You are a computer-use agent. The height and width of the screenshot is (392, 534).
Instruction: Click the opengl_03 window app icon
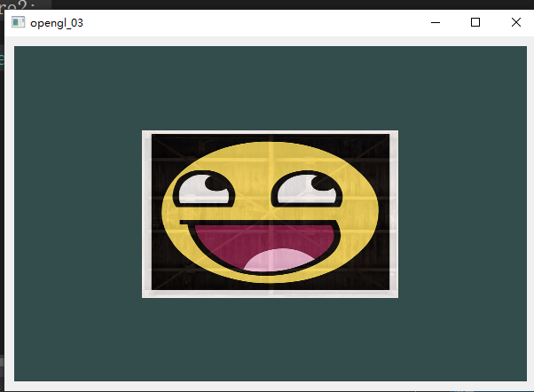pyautogui.click(x=18, y=22)
